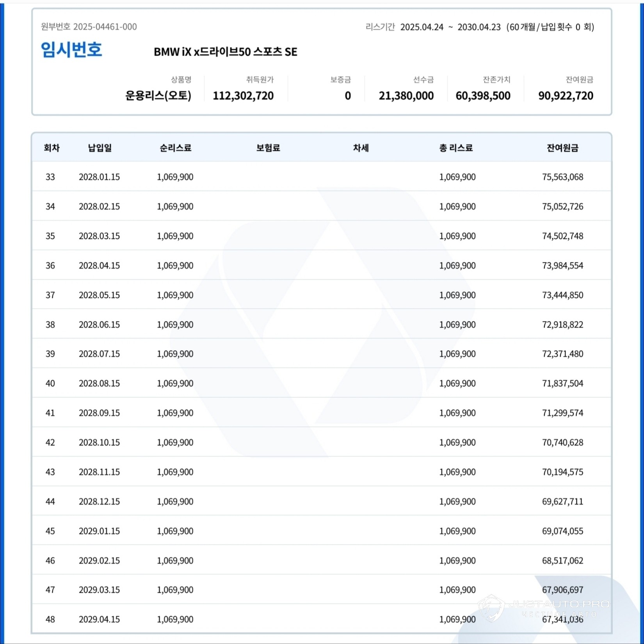Click remaining principal 73,984,554

pyautogui.click(x=562, y=266)
